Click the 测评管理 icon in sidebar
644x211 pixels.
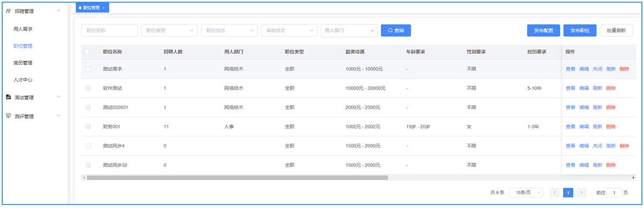tap(8, 116)
